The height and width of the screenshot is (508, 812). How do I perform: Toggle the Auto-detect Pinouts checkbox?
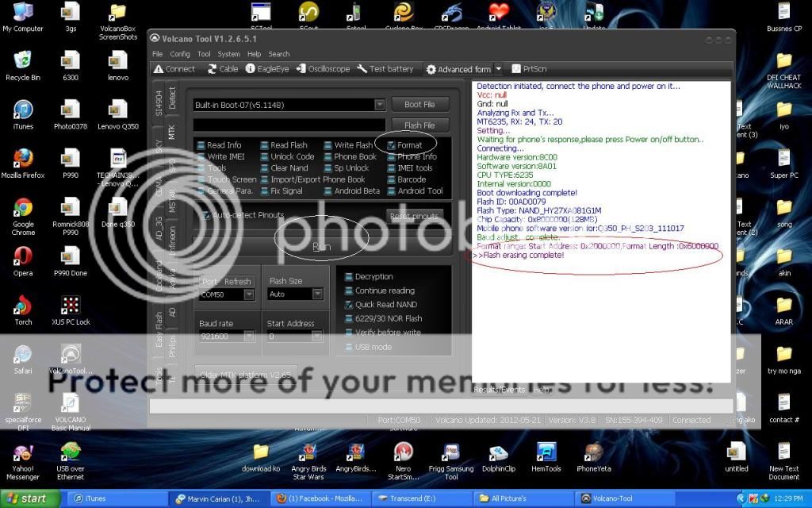207,215
